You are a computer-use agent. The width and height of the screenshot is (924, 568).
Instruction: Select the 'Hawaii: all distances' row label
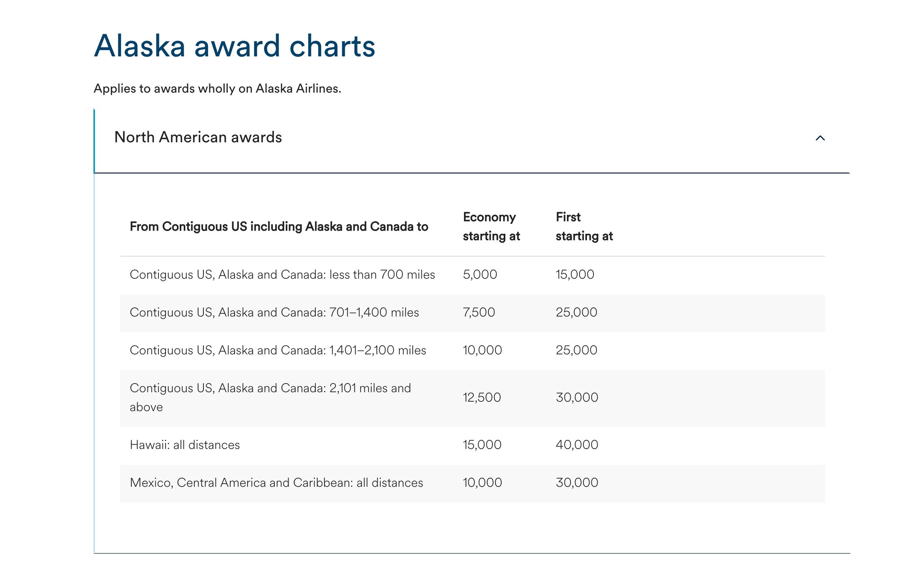[185, 445]
